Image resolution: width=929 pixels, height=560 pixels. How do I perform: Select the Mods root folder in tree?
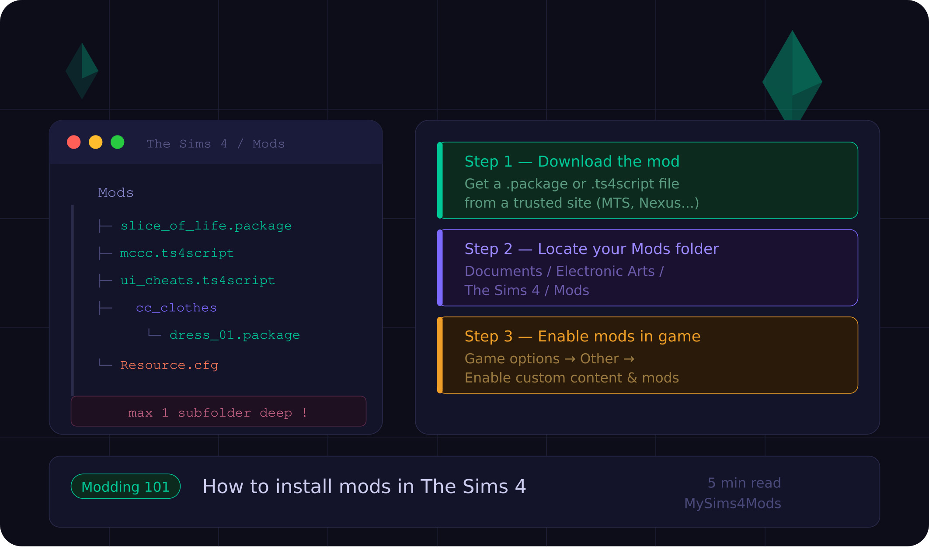pos(116,193)
